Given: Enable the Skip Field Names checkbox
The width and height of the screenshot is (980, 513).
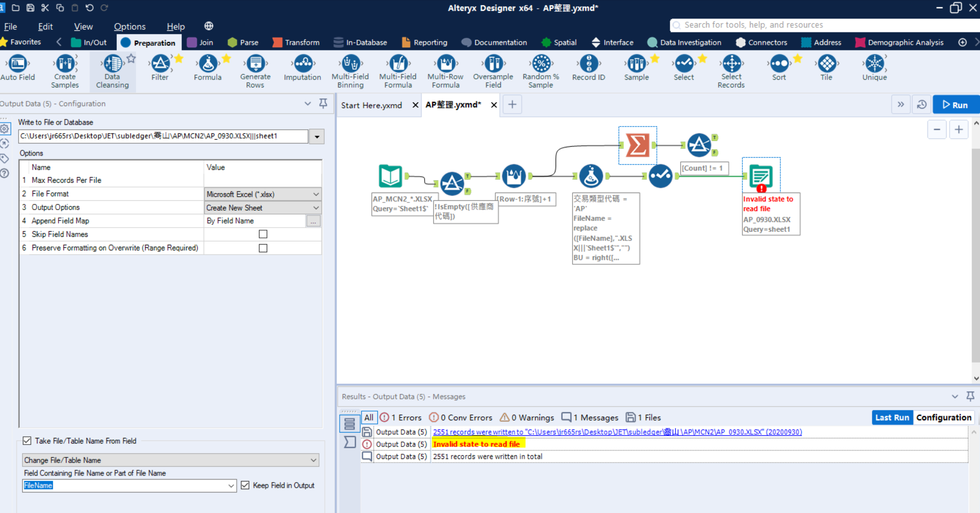Looking at the screenshot, I should pyautogui.click(x=263, y=234).
